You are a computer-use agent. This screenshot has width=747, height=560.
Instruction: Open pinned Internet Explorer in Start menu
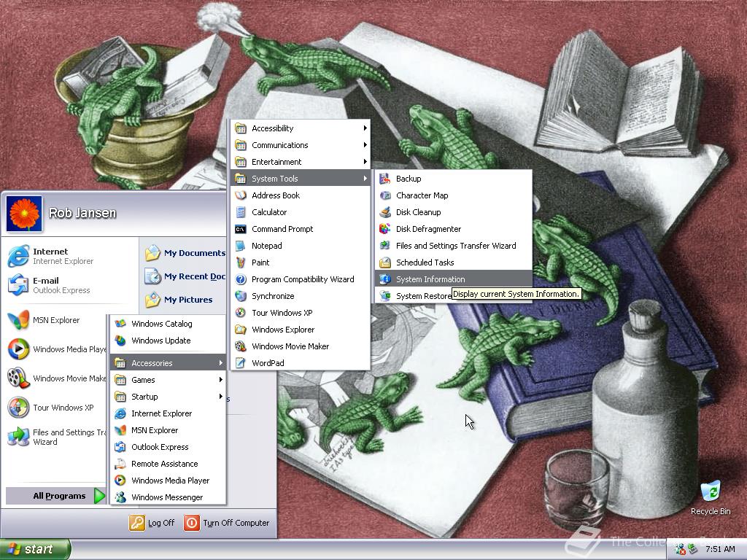pyautogui.click(x=69, y=256)
